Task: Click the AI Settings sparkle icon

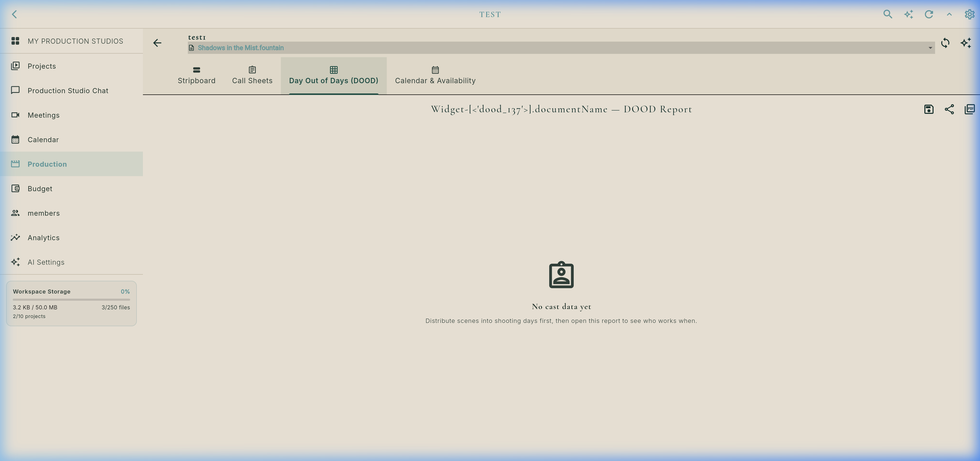Action: pyautogui.click(x=15, y=262)
